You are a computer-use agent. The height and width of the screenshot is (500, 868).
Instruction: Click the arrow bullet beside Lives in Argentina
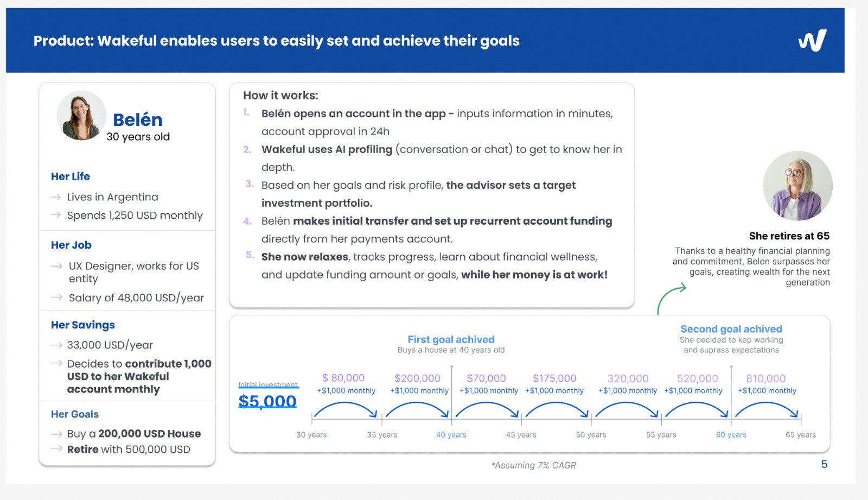click(x=56, y=197)
